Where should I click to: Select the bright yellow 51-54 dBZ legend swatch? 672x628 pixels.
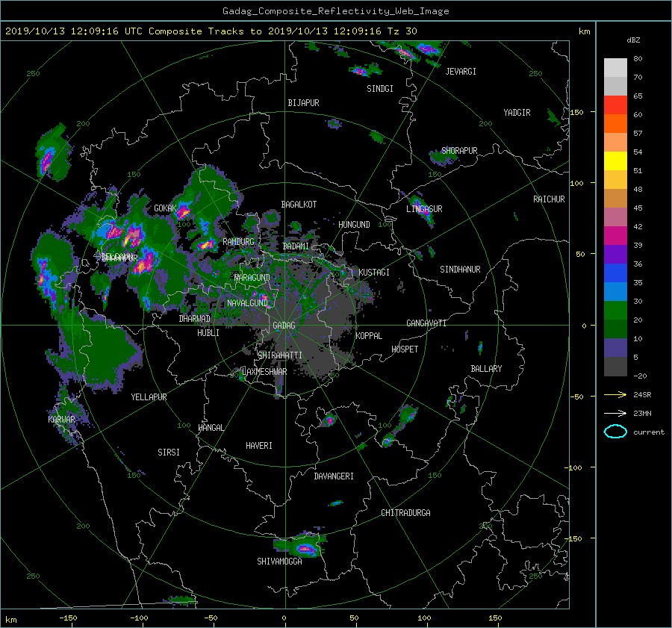pyautogui.click(x=615, y=161)
